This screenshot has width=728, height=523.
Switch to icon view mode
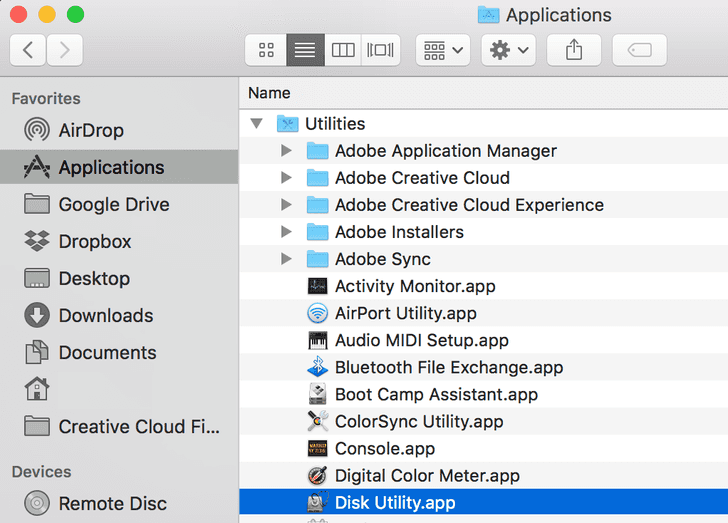pyautogui.click(x=266, y=49)
